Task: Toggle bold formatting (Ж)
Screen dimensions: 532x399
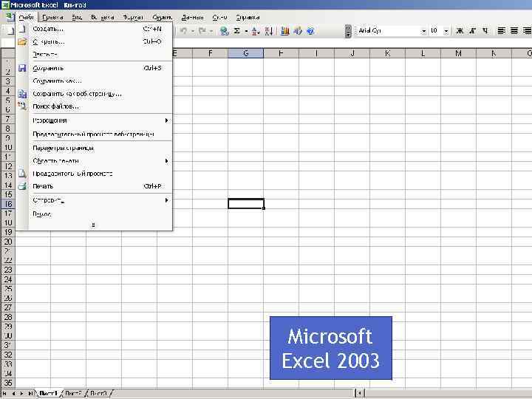Action: click(x=460, y=31)
